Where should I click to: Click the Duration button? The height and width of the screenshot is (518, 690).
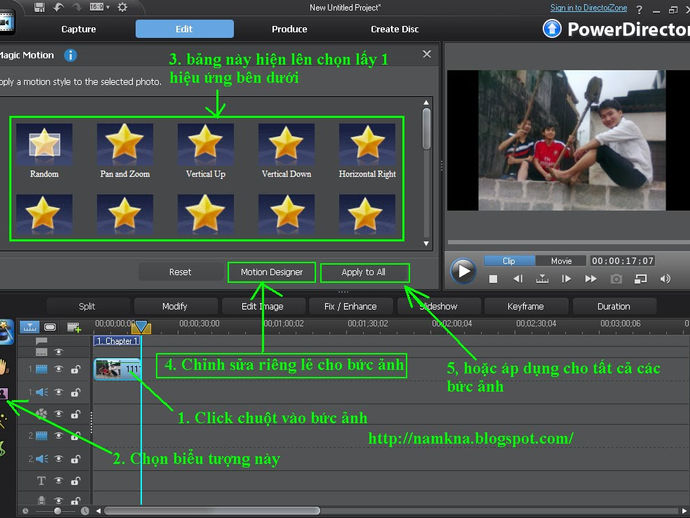click(x=614, y=306)
